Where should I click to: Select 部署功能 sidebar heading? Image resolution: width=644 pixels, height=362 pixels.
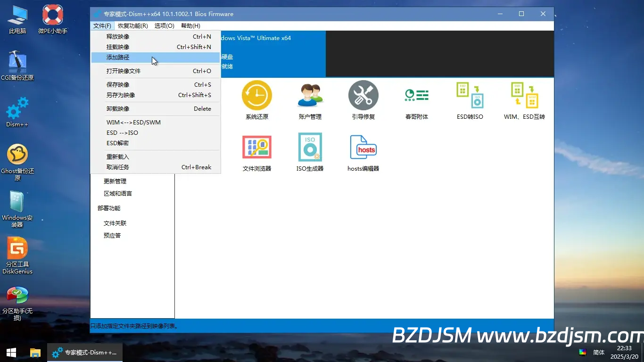pyautogui.click(x=109, y=208)
